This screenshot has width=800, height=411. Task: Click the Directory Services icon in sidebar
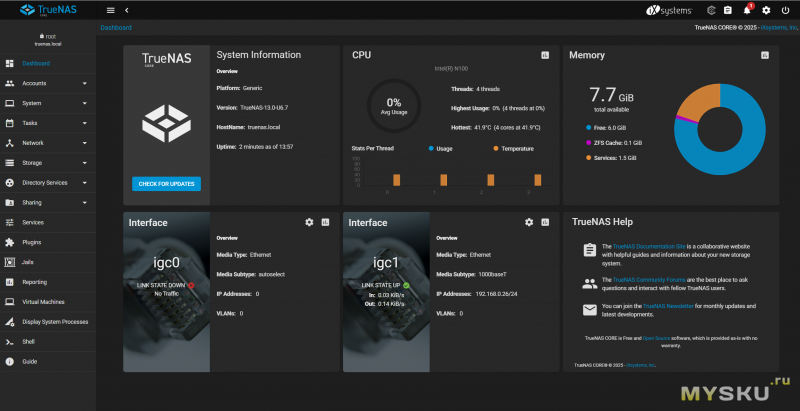(x=9, y=183)
